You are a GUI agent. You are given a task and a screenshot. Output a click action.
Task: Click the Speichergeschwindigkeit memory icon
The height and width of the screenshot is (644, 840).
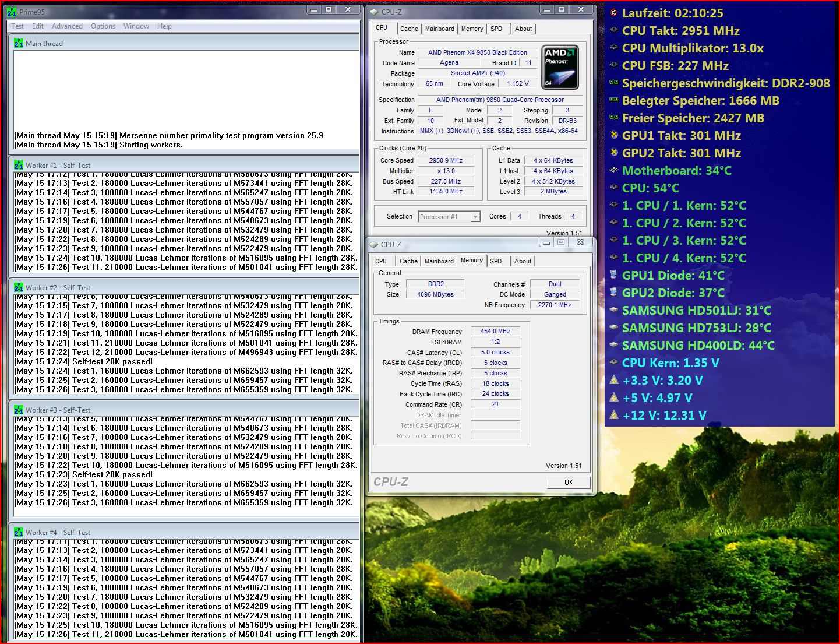(613, 82)
